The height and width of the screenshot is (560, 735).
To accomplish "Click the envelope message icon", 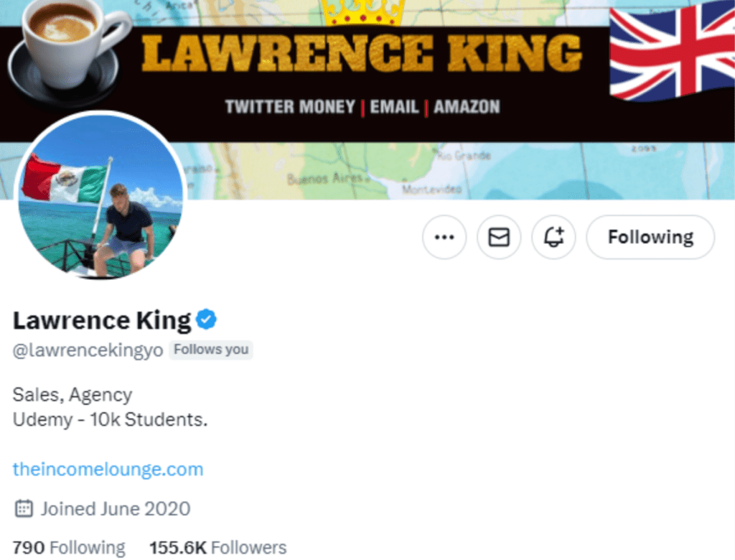I will tap(499, 237).
